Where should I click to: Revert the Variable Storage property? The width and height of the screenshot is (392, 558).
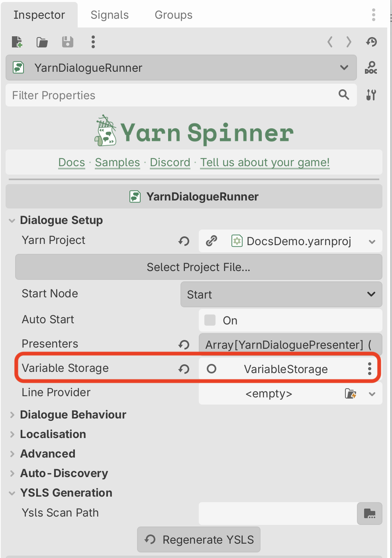pos(184,369)
